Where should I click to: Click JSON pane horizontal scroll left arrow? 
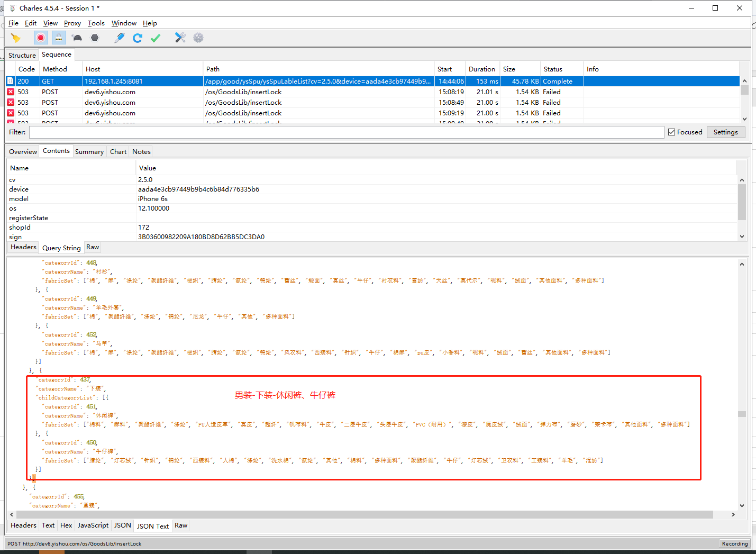(12, 514)
